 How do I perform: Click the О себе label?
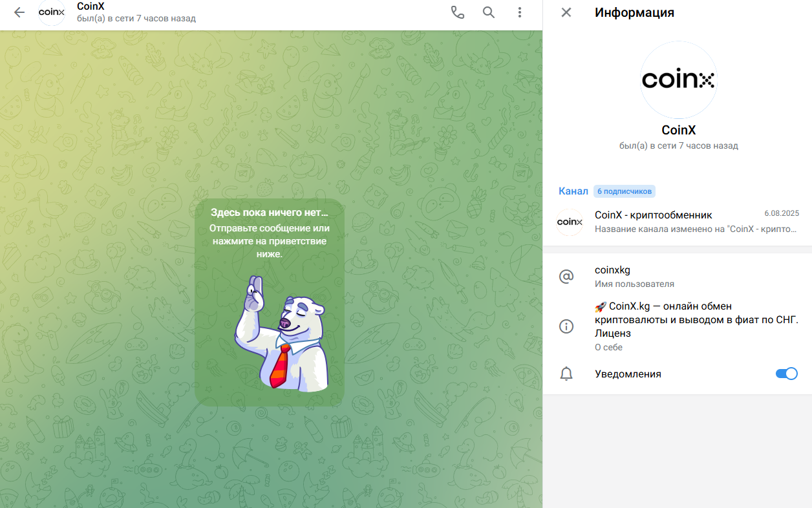pos(608,347)
